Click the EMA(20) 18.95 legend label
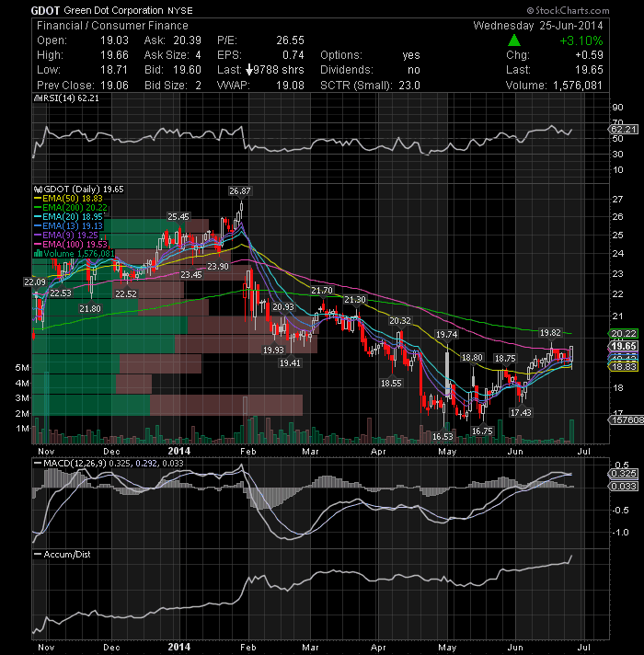Image resolution: width=644 pixels, height=655 pixels. click(x=73, y=217)
